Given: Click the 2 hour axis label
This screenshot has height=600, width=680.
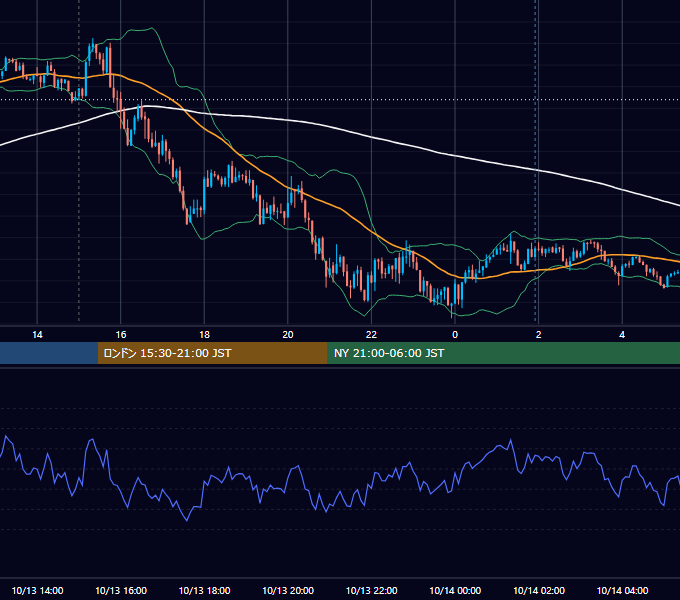Looking at the screenshot, I should (x=539, y=335).
